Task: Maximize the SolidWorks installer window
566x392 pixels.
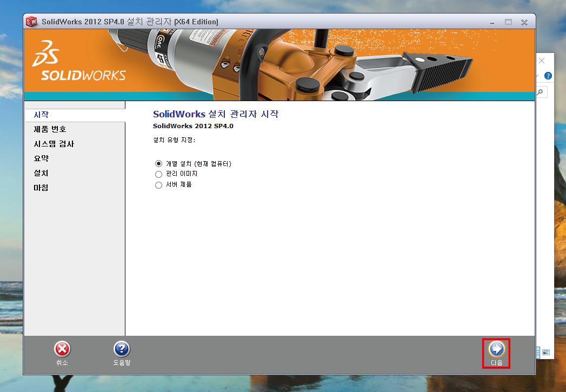Action: tap(508, 22)
